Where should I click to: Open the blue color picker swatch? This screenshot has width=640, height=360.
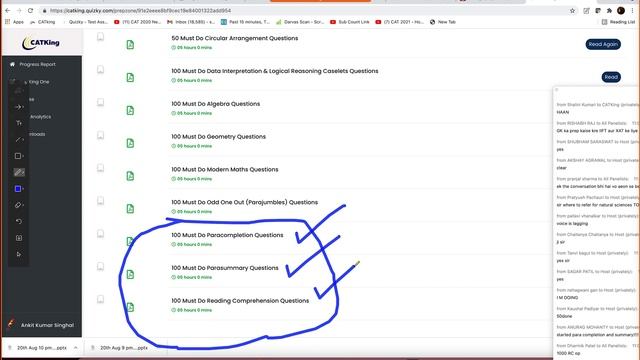[18, 189]
